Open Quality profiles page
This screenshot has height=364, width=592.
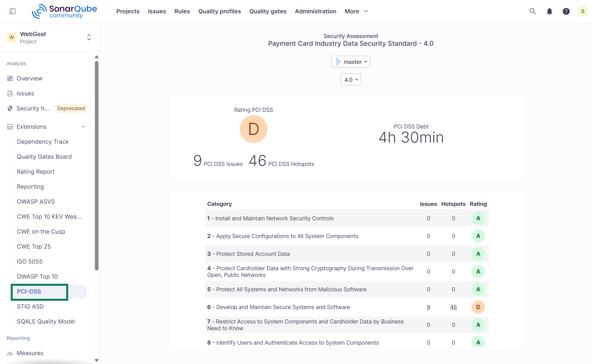pyautogui.click(x=220, y=11)
